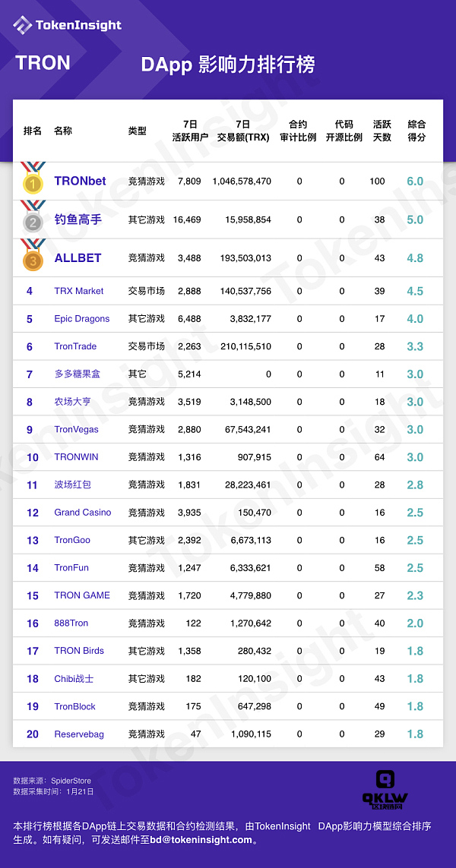The height and width of the screenshot is (868, 456).
Task: Click the QKLW logo in footer
Action: tap(385, 790)
